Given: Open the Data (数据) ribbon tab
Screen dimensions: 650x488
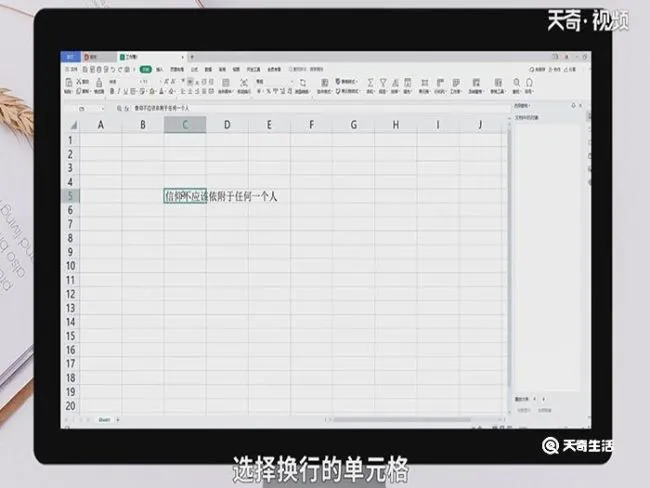Looking at the screenshot, I should (209, 69).
